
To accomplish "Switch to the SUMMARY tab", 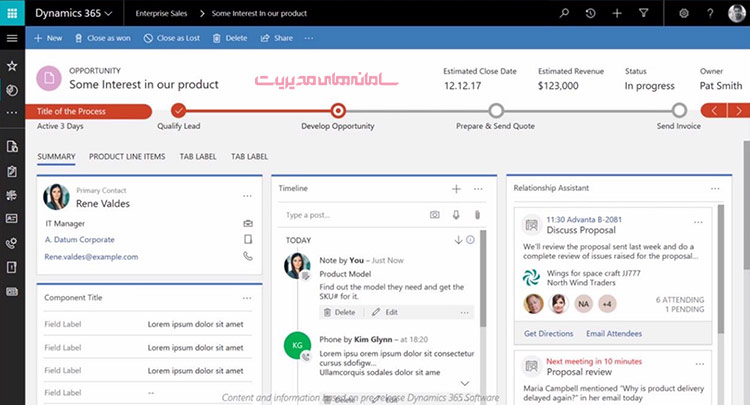I will [x=56, y=157].
